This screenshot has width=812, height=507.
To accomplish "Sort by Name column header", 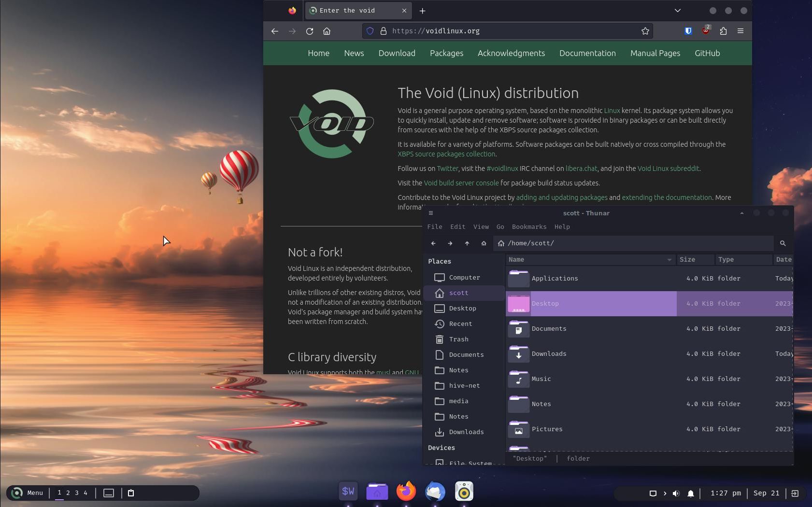I will pyautogui.click(x=591, y=260).
